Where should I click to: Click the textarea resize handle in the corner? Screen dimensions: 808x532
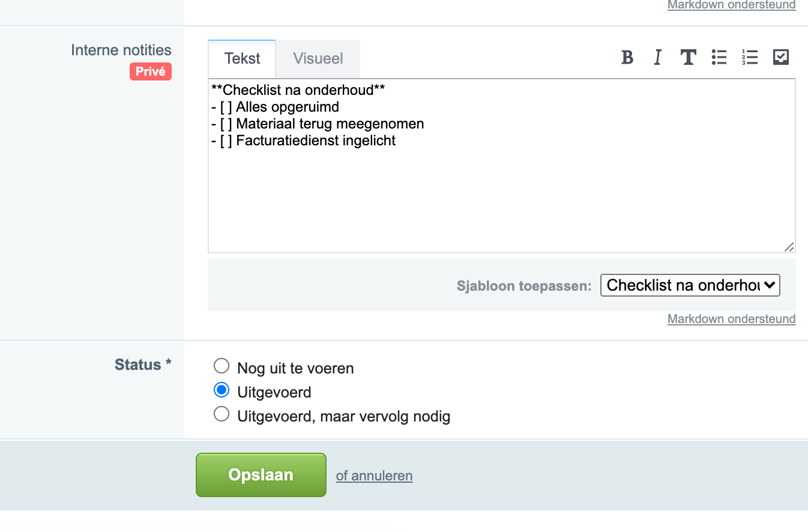coord(789,246)
